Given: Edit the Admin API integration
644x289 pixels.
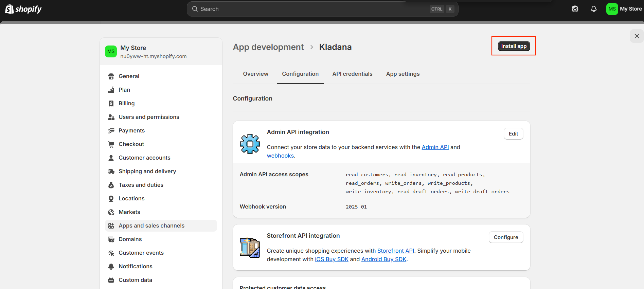Looking at the screenshot, I should (513, 134).
